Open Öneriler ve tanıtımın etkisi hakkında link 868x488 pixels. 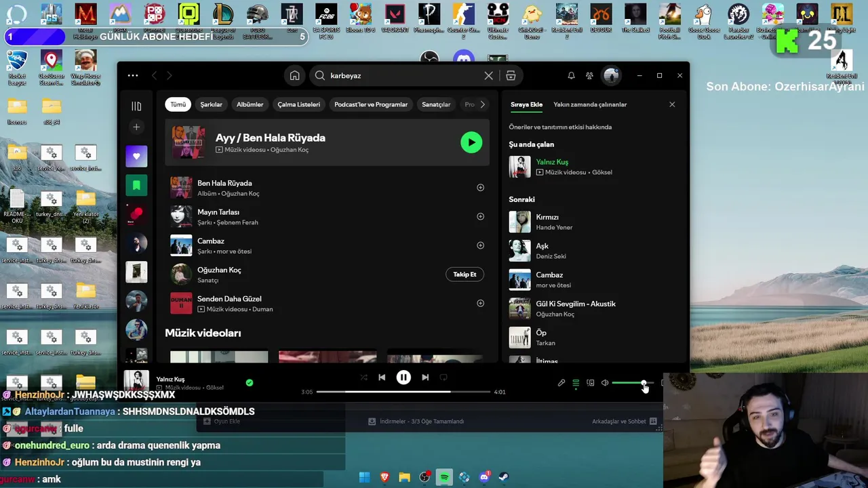pos(560,127)
